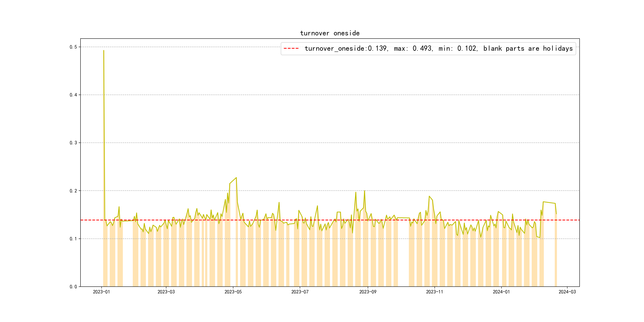Viewport: 644px width, 322px height.
Task: Click the chart title 'turnover oneside'
Action: click(330, 33)
